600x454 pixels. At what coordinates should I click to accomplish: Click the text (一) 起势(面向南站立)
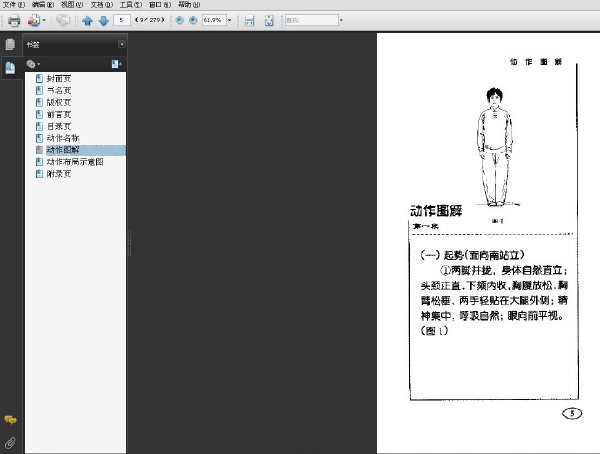point(472,255)
